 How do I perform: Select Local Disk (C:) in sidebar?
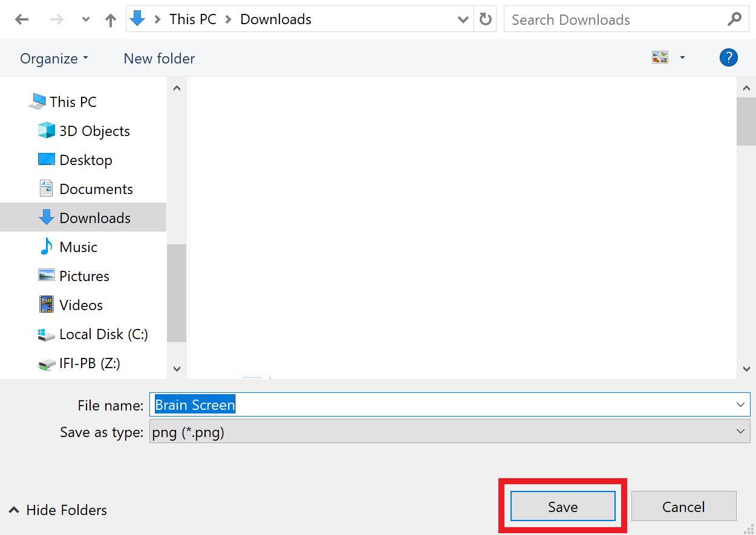[x=104, y=333]
